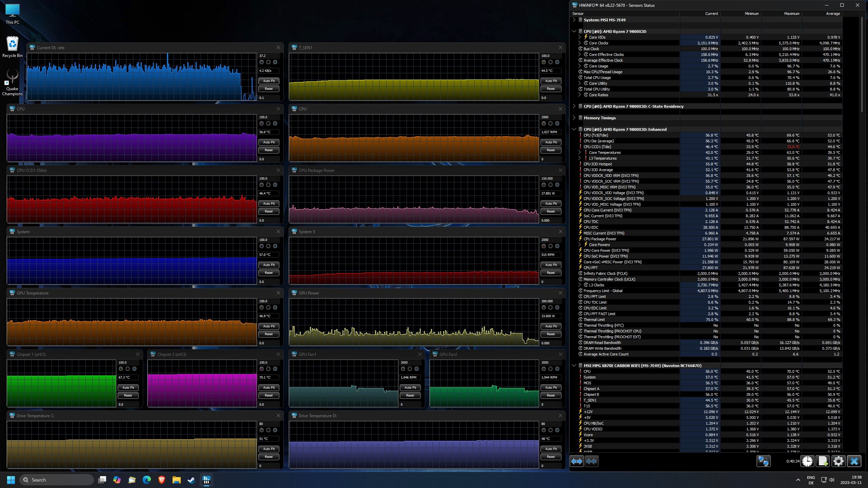The height and width of the screenshot is (488, 868).
Task: Toggle third radio circle in CPU temperature graph
Action: coord(275,123)
